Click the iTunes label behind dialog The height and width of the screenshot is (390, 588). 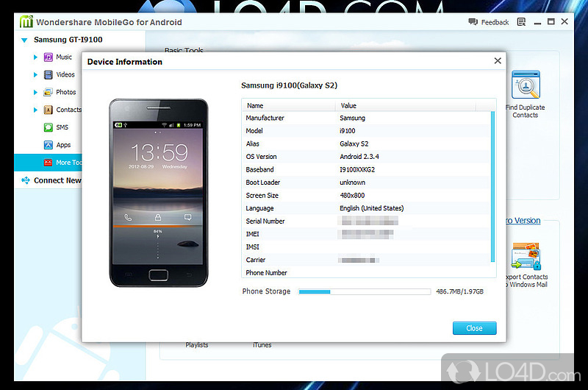pyautogui.click(x=262, y=345)
